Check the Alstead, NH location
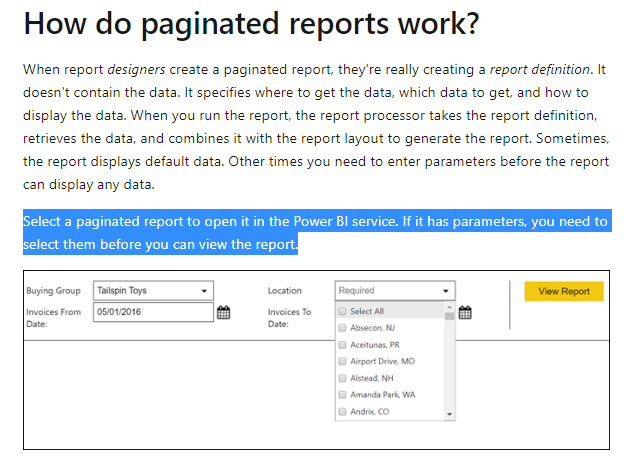636x461 pixels. coord(342,378)
